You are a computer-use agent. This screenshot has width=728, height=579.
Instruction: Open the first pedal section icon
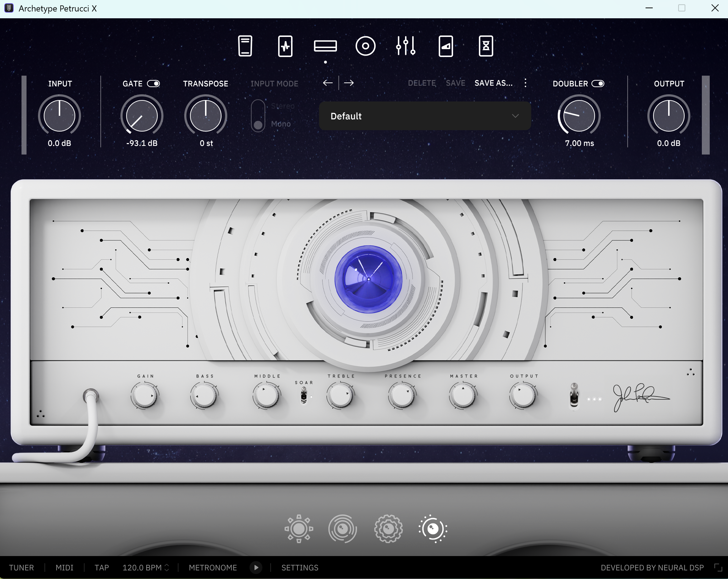(245, 46)
